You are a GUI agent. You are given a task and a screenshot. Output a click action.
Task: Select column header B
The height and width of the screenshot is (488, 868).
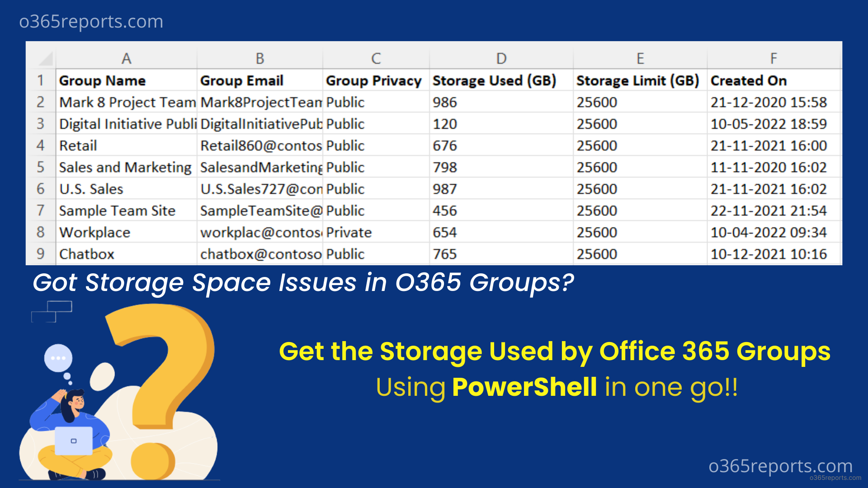(260, 58)
